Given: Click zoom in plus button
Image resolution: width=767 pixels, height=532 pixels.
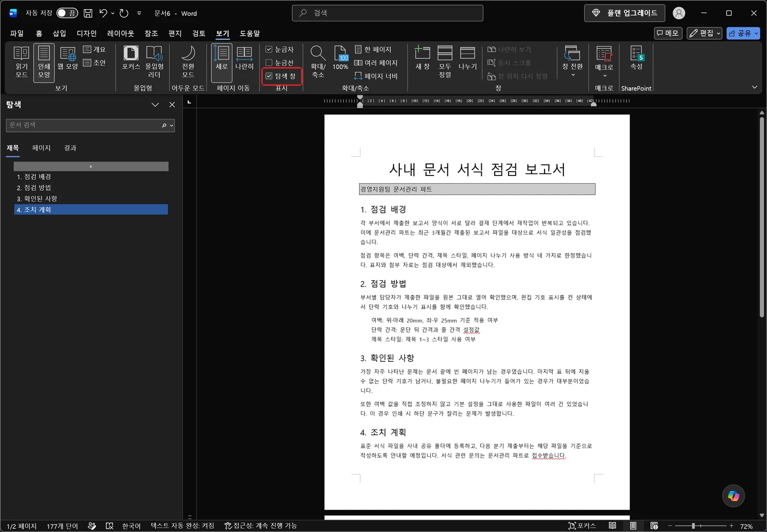Looking at the screenshot, I should pos(732,526).
